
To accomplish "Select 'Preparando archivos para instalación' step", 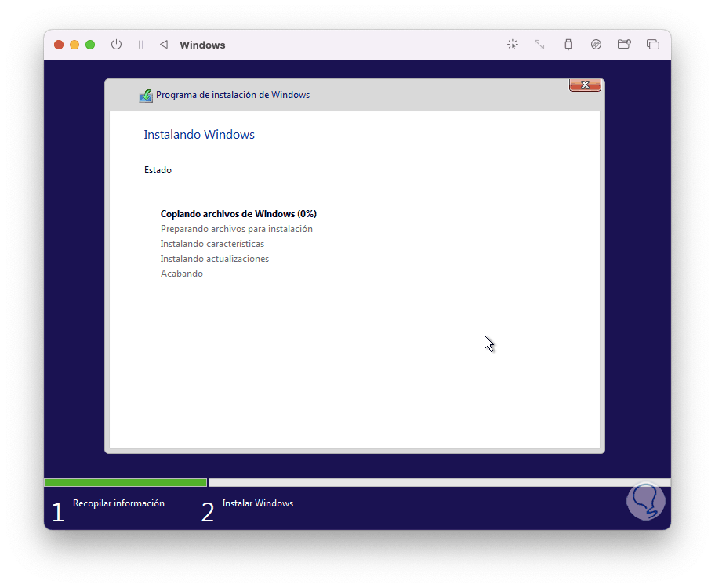I will tap(237, 229).
